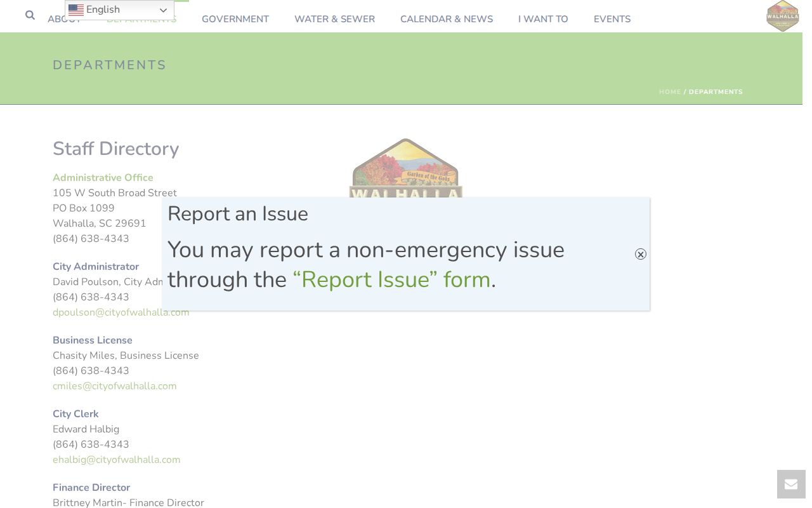The height and width of the screenshot is (508, 812).
Task: Click the text Walhalla, SC 29691
Action: tap(100, 224)
